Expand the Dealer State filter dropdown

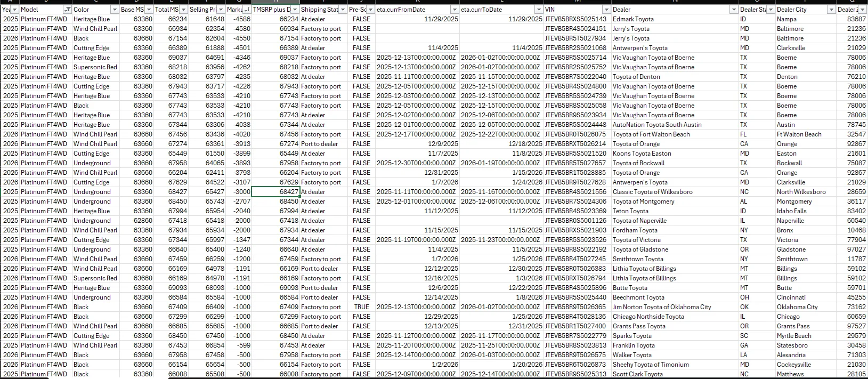pyautogui.click(x=770, y=10)
